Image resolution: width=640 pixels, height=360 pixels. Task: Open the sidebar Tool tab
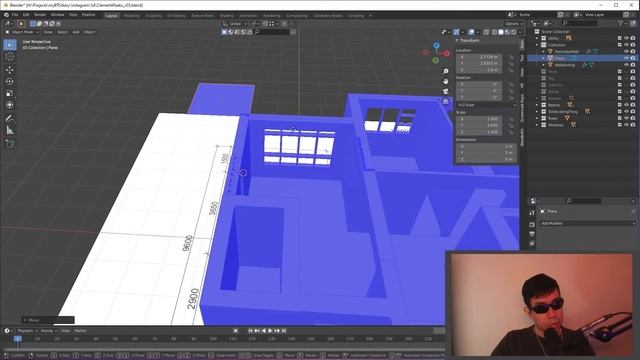[x=522, y=58]
